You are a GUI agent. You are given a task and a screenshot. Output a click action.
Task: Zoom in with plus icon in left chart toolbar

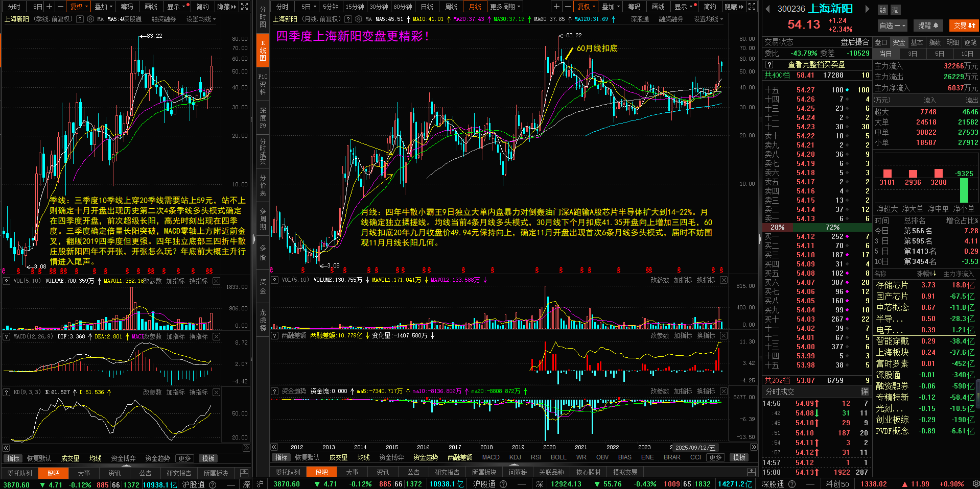(50, 7)
